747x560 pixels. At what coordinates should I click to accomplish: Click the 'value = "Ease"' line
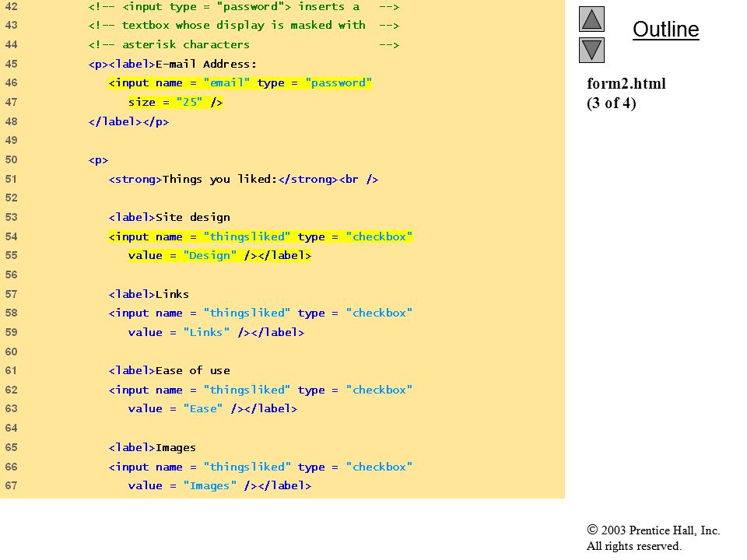212,409
